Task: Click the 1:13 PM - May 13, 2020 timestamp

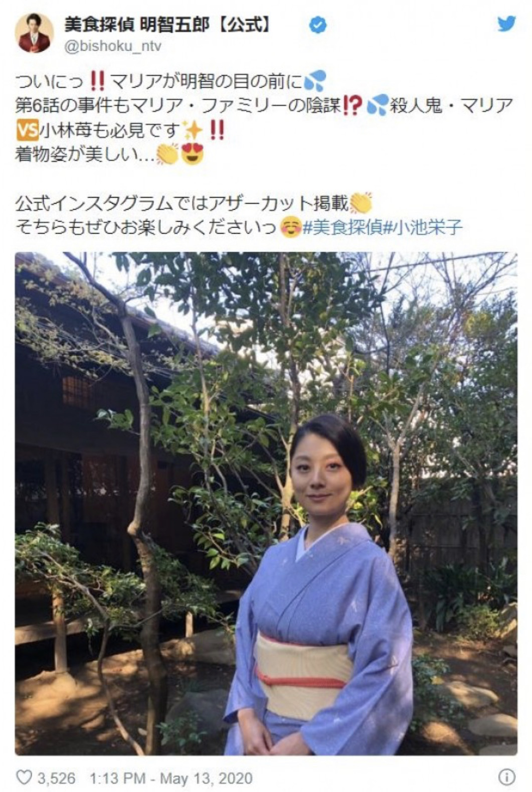Action: click(171, 778)
